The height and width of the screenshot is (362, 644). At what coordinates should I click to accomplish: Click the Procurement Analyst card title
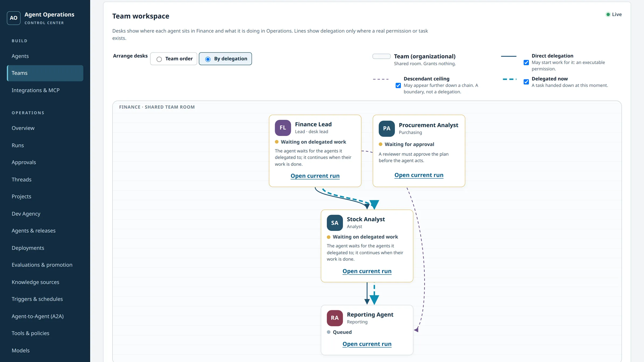pyautogui.click(x=429, y=125)
